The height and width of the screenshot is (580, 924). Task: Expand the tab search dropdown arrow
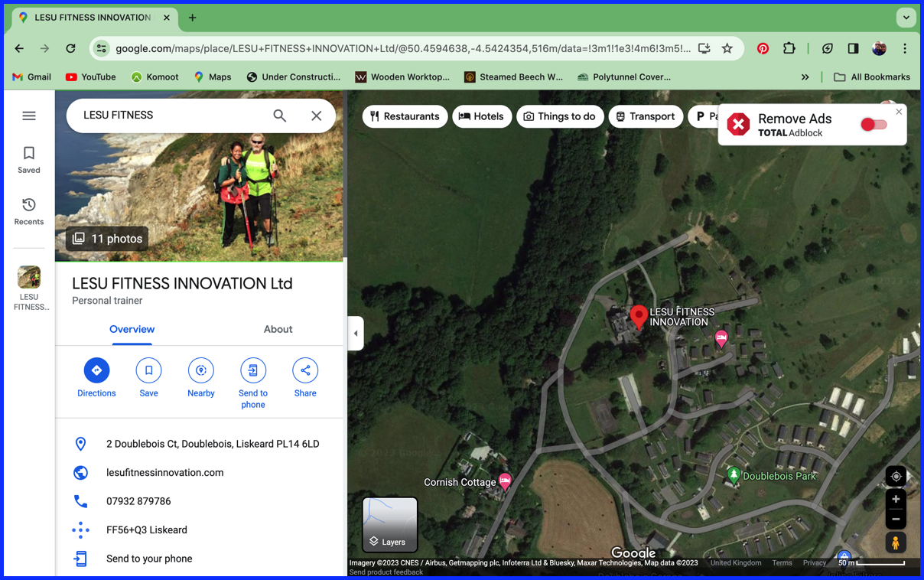(x=906, y=17)
